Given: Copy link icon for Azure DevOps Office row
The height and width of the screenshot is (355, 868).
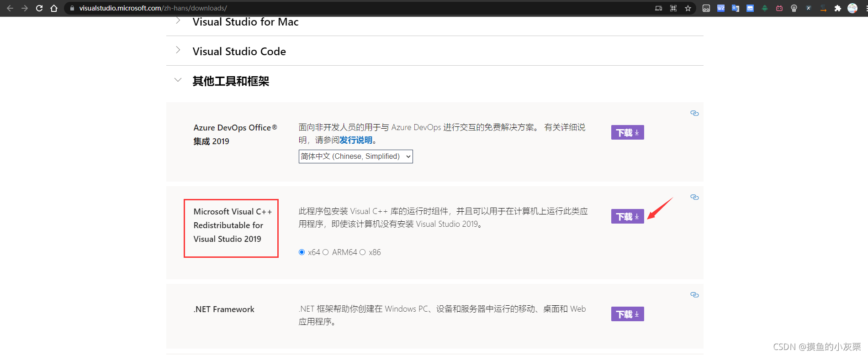Looking at the screenshot, I should point(694,113).
